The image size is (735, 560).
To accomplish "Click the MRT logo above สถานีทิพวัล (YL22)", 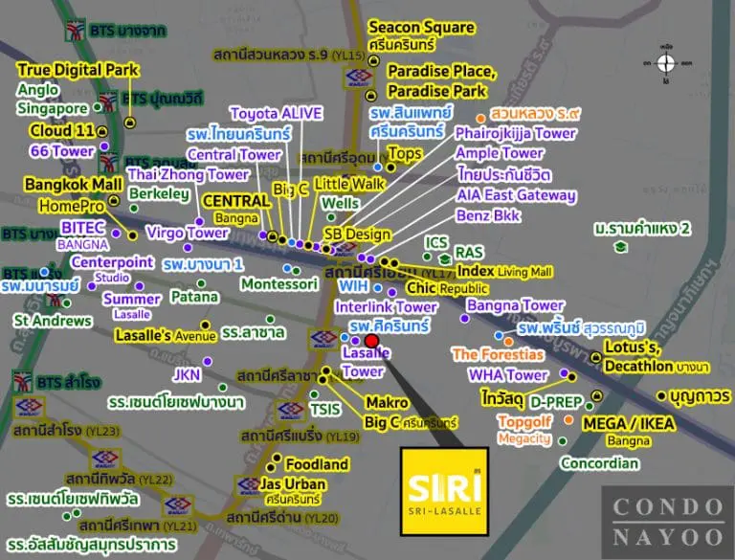I will tap(105, 459).
